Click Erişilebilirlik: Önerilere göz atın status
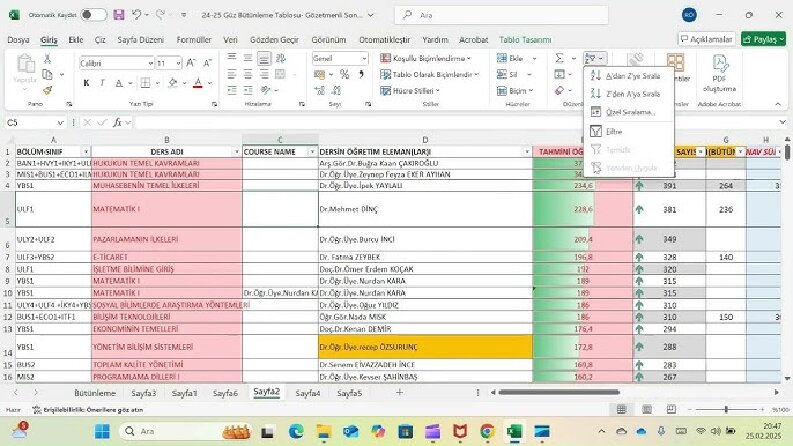The height and width of the screenshot is (446, 793). tap(87, 410)
